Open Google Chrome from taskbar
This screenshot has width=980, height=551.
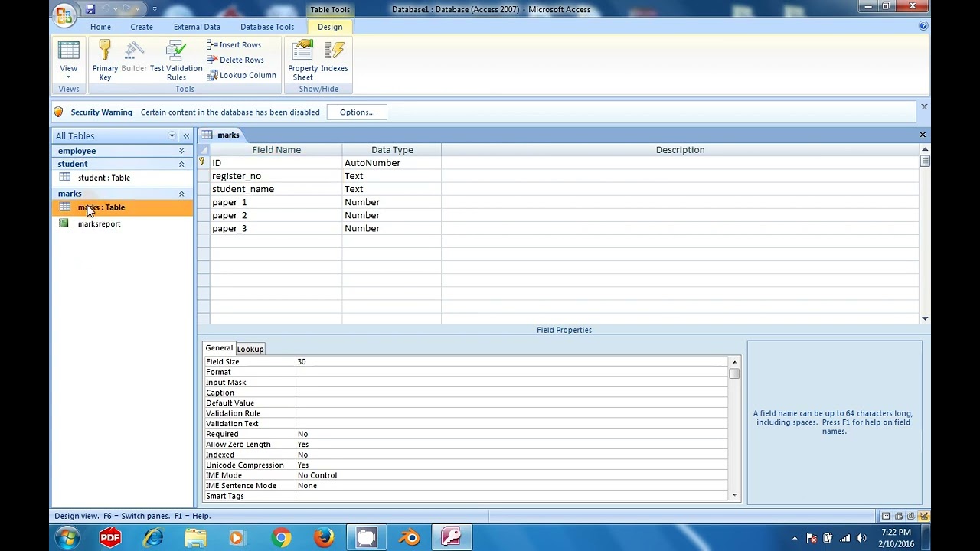281,538
